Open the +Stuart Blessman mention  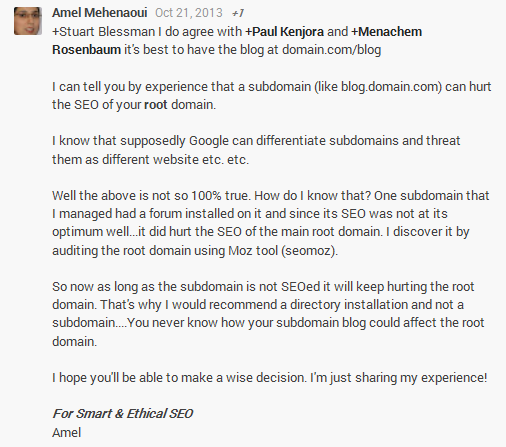pyautogui.click(x=103, y=32)
